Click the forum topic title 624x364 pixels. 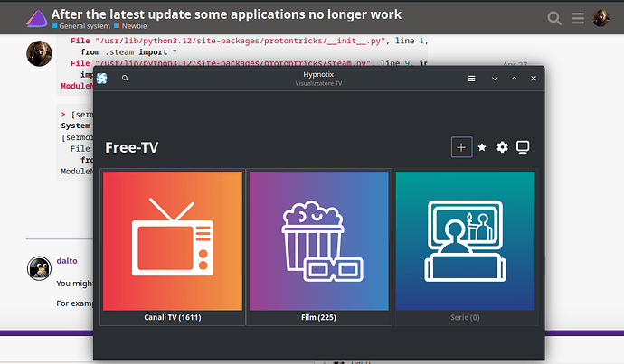click(226, 14)
